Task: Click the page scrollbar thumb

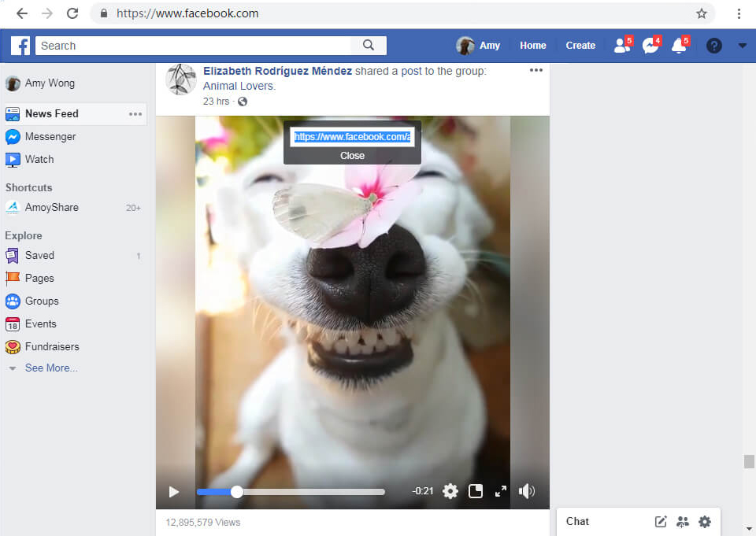Action: [749, 461]
